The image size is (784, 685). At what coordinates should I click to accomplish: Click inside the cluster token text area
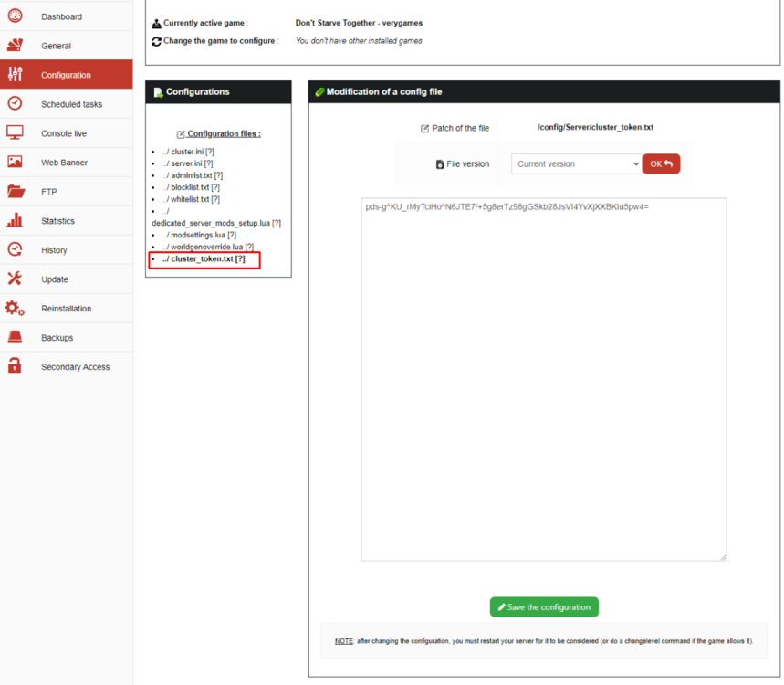point(543,365)
